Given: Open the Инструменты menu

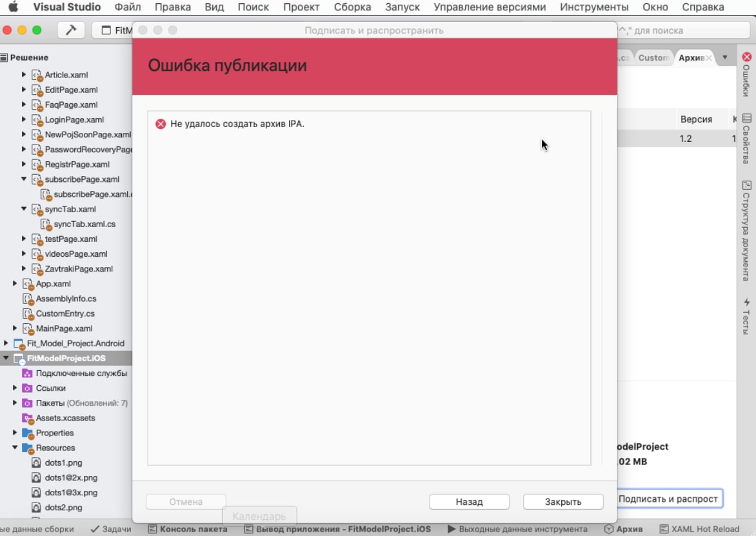Looking at the screenshot, I should coord(594,6).
